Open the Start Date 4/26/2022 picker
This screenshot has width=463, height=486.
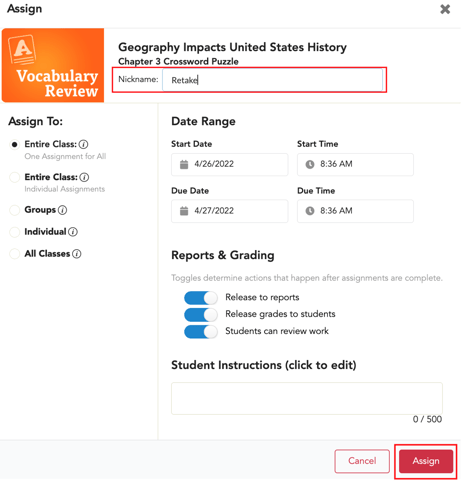[x=230, y=164]
